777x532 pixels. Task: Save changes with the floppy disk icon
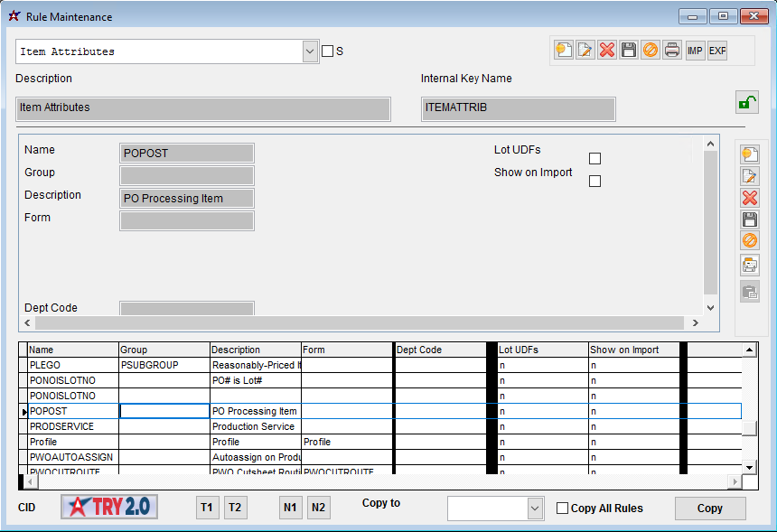click(629, 50)
